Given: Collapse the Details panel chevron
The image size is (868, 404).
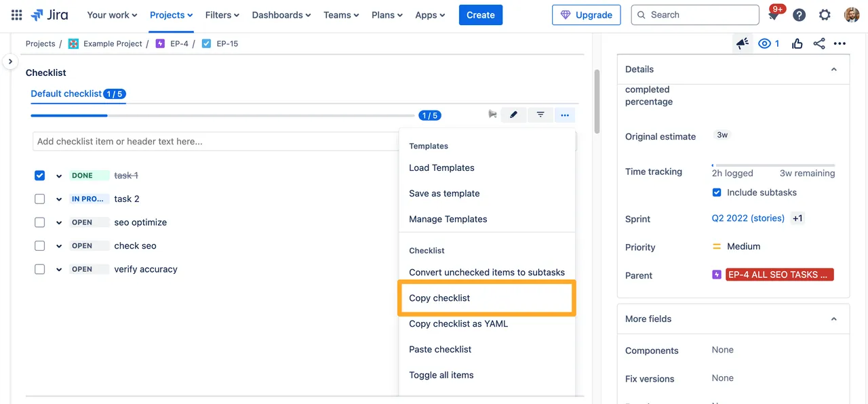Looking at the screenshot, I should 834,69.
